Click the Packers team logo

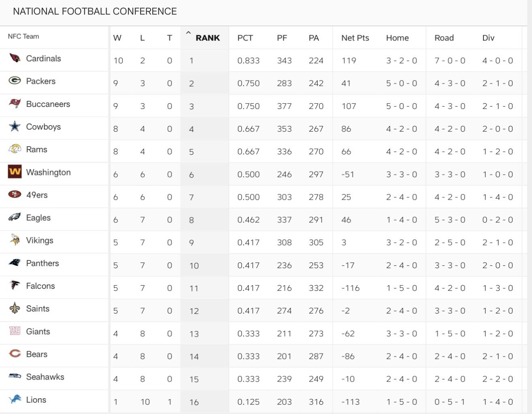tap(15, 81)
